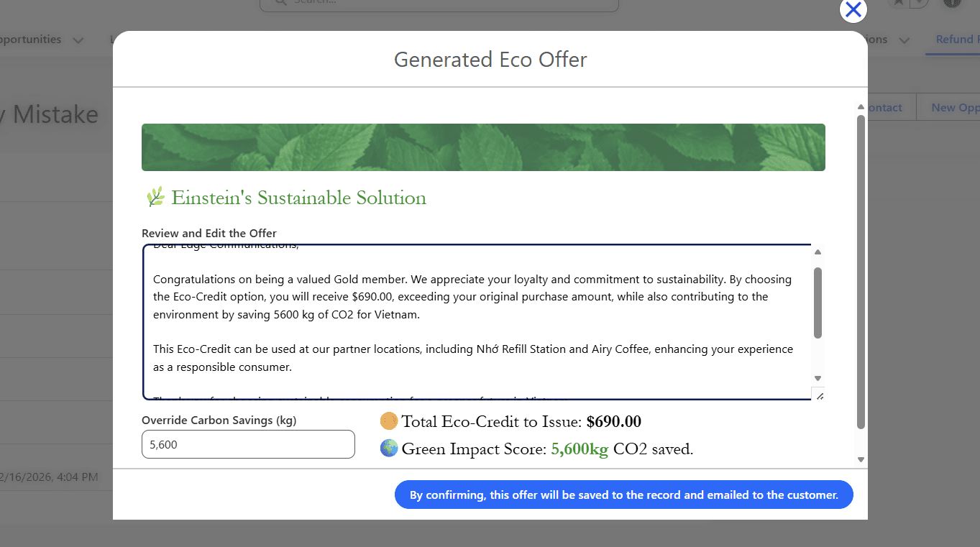Image resolution: width=980 pixels, height=547 pixels.
Task: Click the New Opportunity button behind dialog
Action: [954, 107]
